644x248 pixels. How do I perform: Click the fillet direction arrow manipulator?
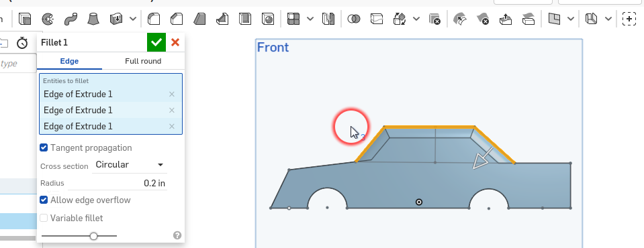click(481, 159)
